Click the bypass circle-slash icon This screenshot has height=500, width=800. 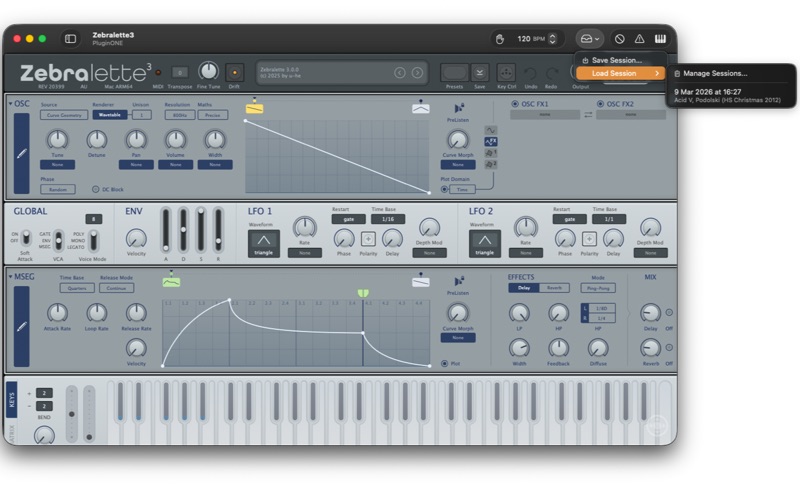pos(619,39)
